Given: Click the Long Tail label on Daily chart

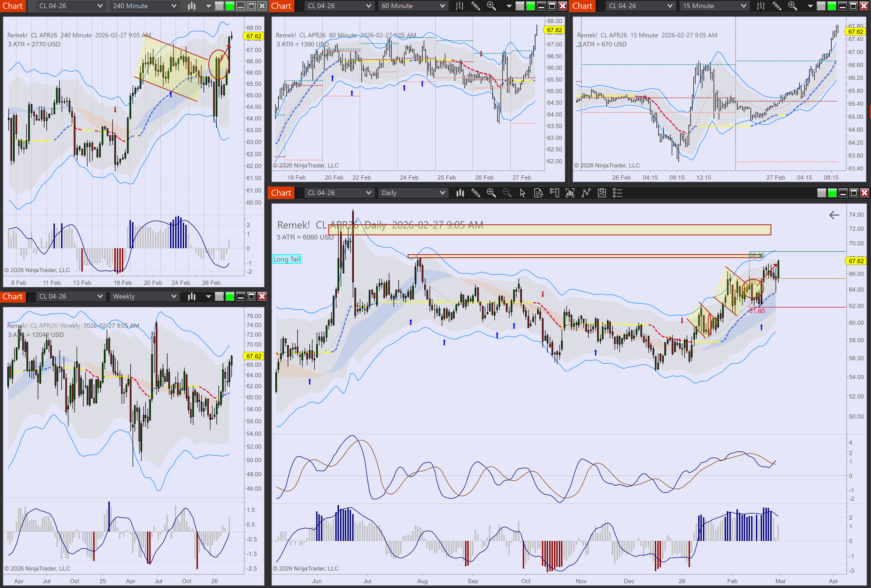Looking at the screenshot, I should (x=286, y=259).
